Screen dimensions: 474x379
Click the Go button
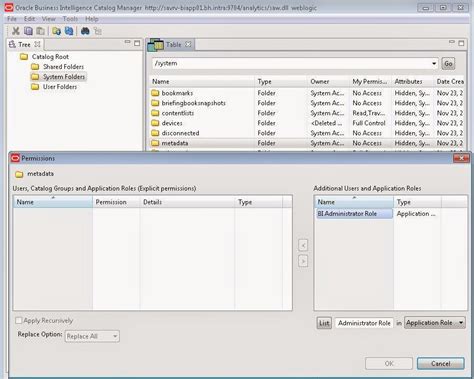[448, 63]
